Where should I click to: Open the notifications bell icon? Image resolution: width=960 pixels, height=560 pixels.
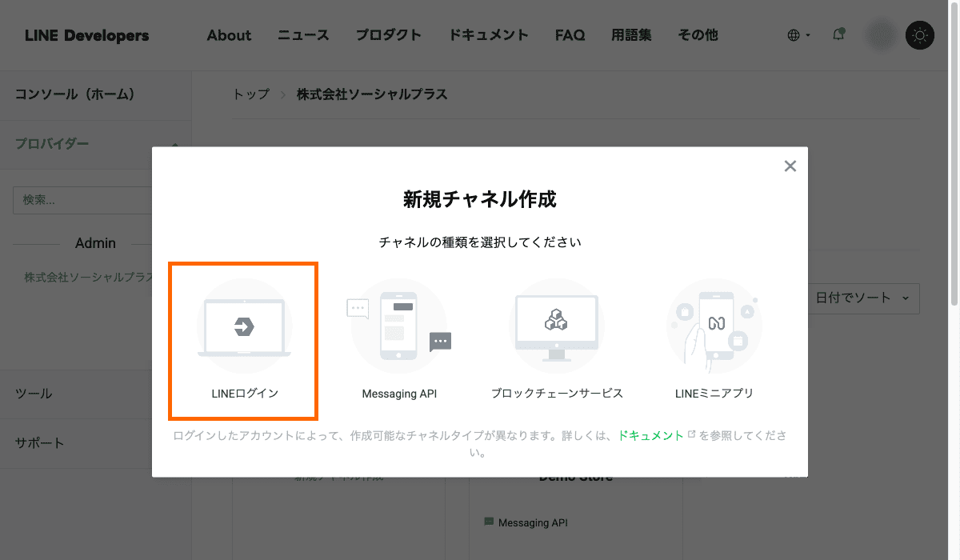point(838,34)
